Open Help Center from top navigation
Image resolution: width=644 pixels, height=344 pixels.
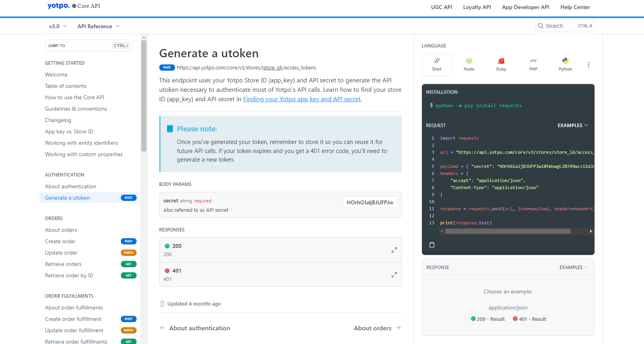(575, 7)
